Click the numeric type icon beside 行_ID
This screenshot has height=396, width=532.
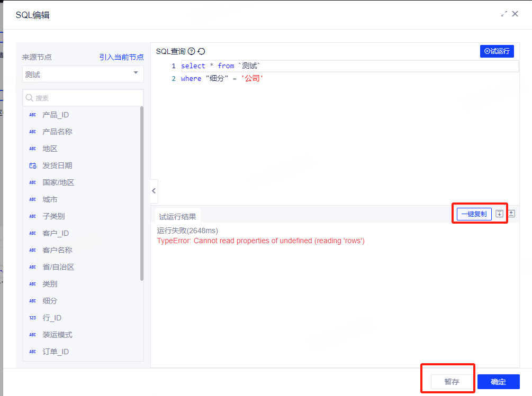[x=33, y=318]
